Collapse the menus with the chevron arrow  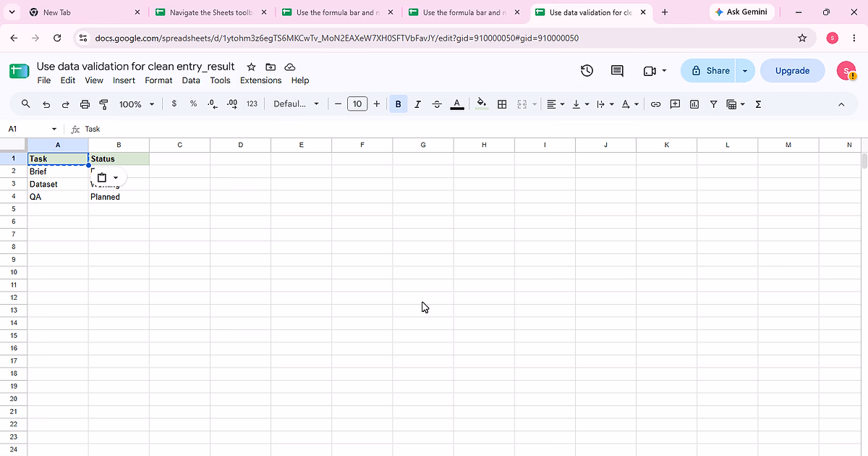coord(841,104)
